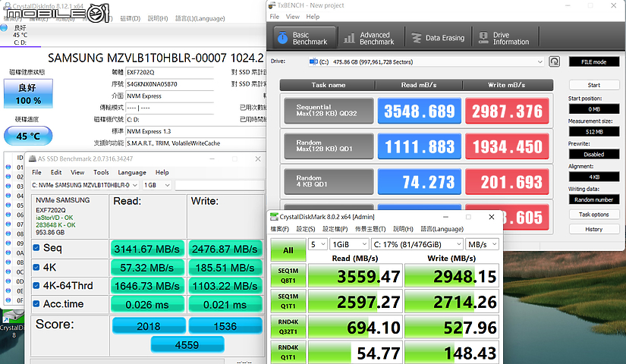This screenshot has height=364, width=626.
Task: Open CrystalDiskMark 設定(S) menu
Action: pyautogui.click(x=306, y=229)
